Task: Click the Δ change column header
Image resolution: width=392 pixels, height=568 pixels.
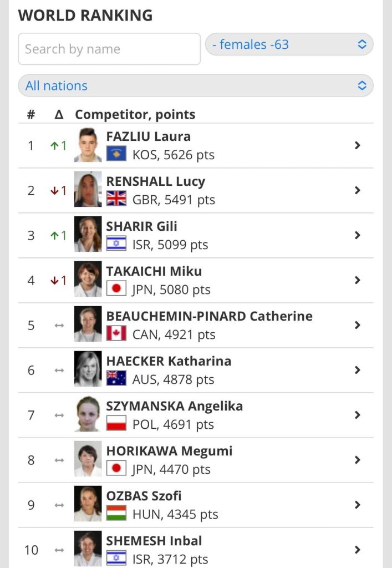Action: (x=59, y=114)
